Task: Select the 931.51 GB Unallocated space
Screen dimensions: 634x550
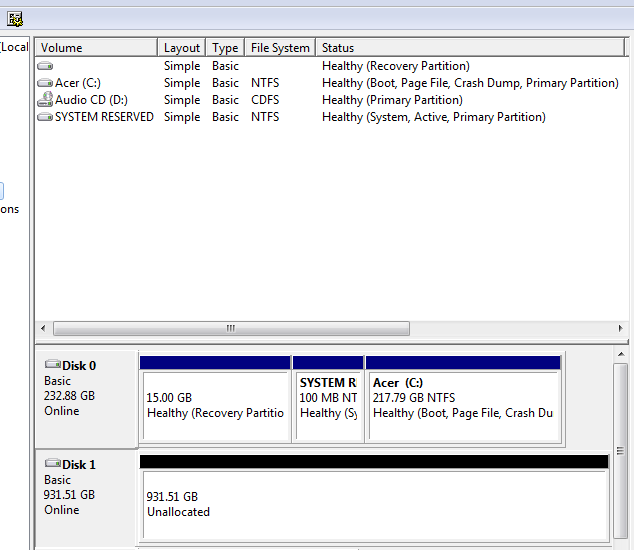Action: [373, 504]
